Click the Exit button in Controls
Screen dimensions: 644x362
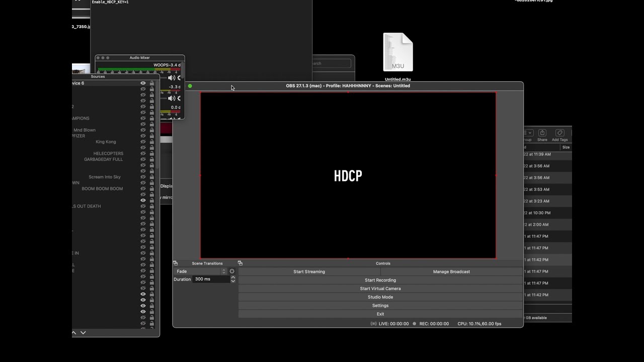pyautogui.click(x=380, y=314)
